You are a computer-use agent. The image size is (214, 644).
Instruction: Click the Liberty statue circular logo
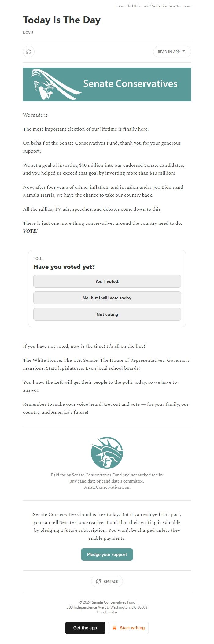(107, 453)
